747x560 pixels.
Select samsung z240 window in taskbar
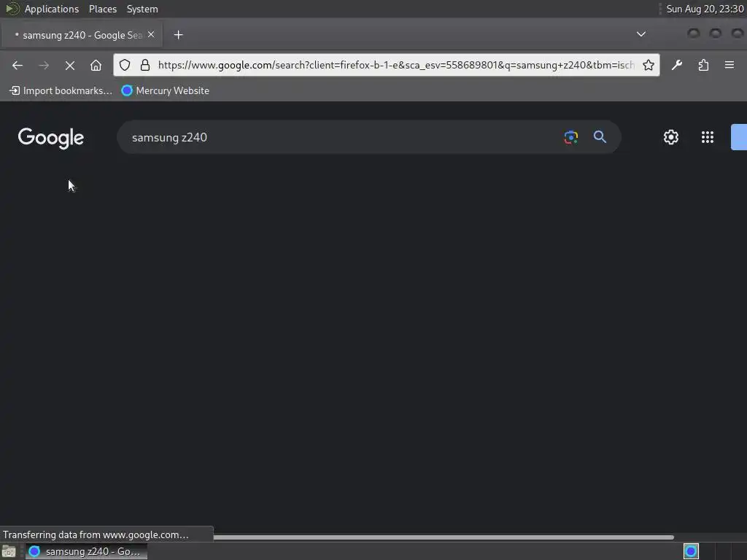point(86,551)
